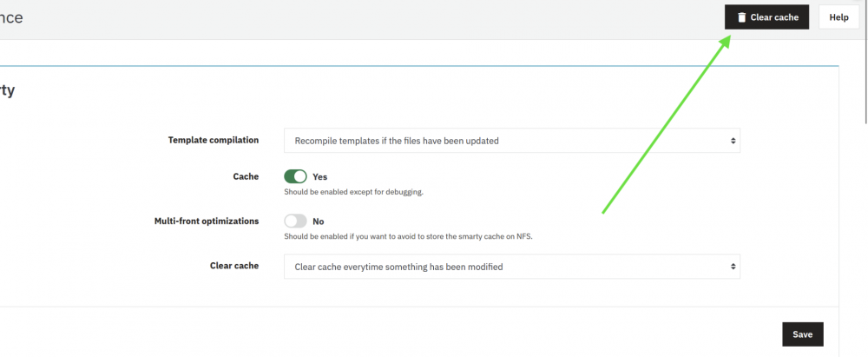Image resolution: width=868 pixels, height=357 pixels.
Task: Click the 'Should be enabled except for debugging' hint
Action: tap(353, 192)
